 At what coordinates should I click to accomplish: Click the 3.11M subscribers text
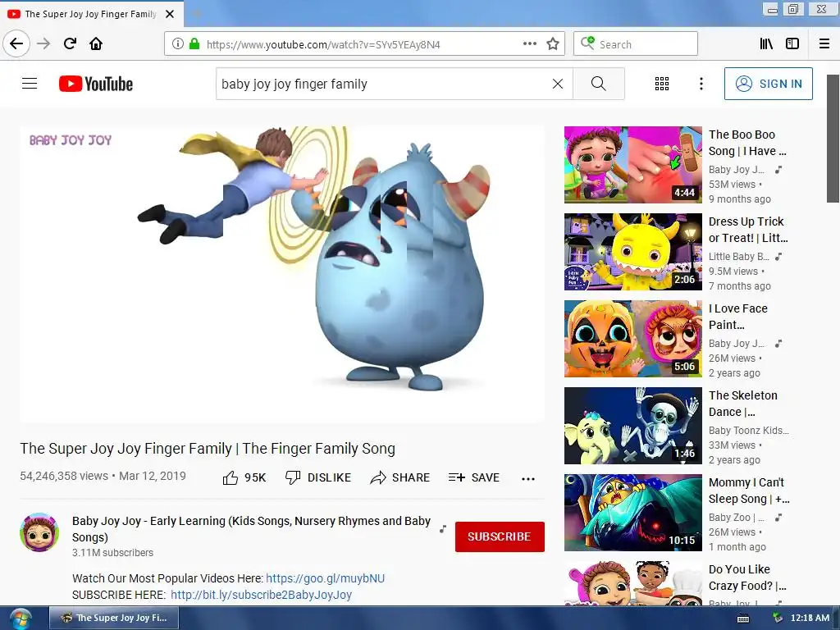point(112,552)
